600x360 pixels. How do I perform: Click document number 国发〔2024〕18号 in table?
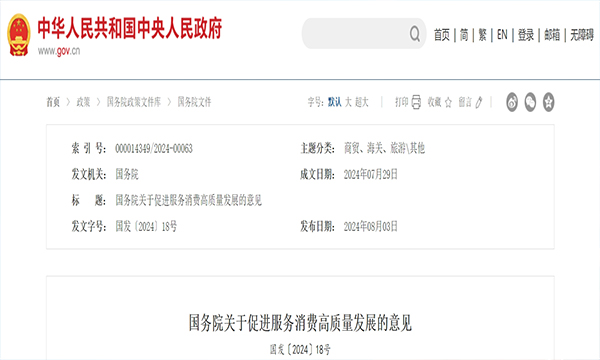146,226
